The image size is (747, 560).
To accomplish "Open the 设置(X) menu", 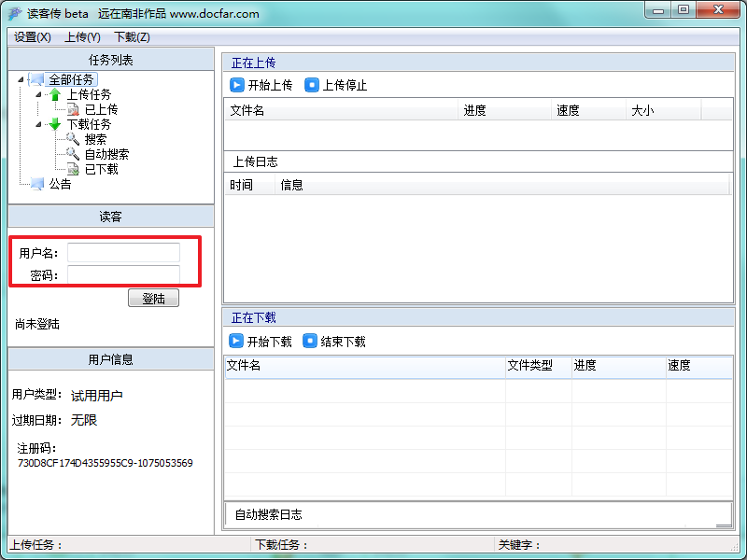I will (x=33, y=37).
